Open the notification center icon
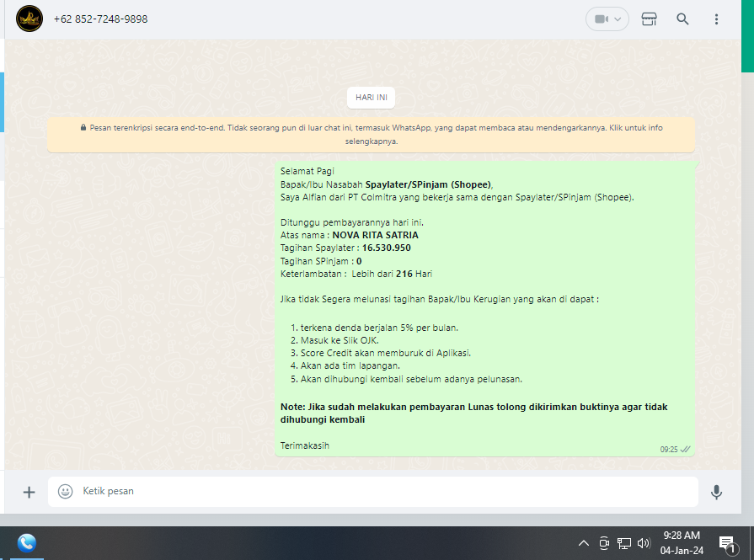754x560 pixels. pos(728,544)
